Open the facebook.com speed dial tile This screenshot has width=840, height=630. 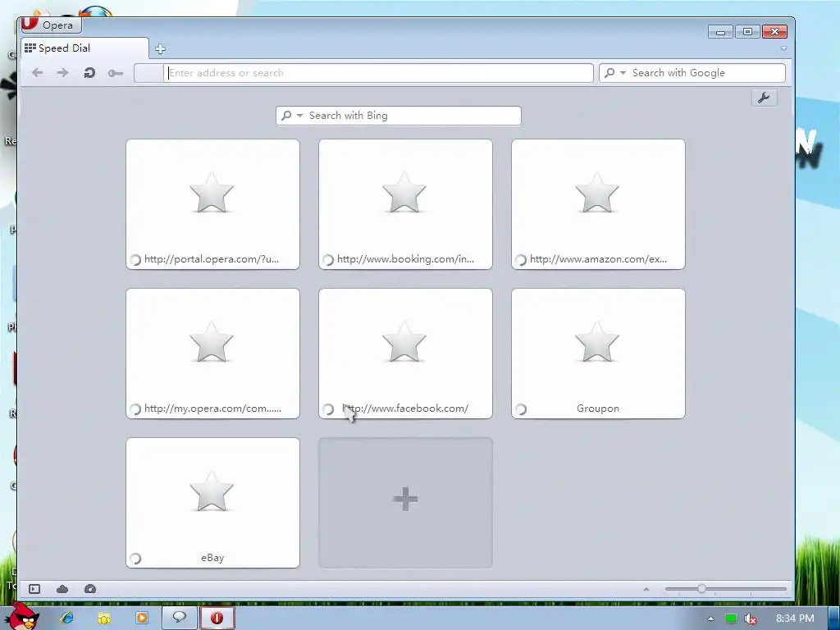[405, 354]
